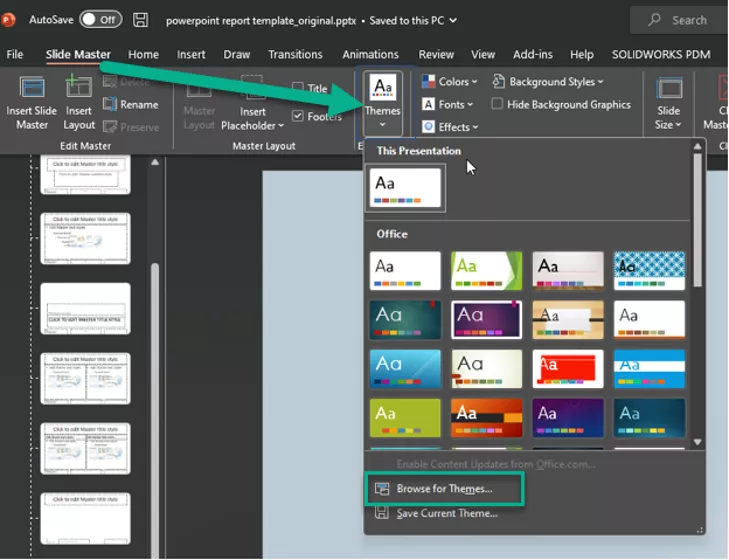Click the Rename button icon
This screenshot has width=729, height=560.
pos(110,104)
